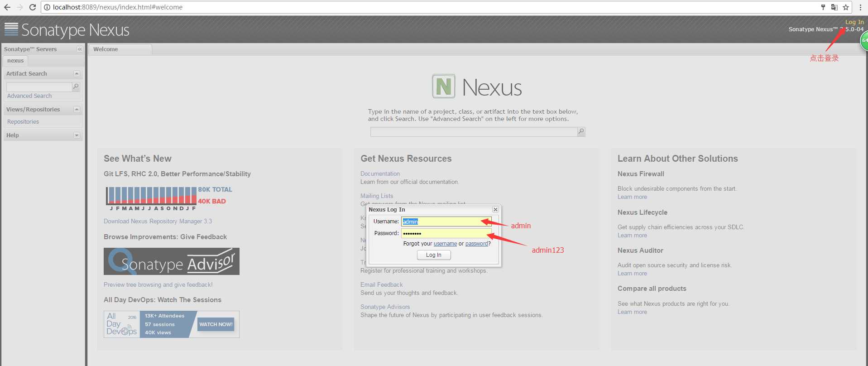Expand the Help panel

(x=77, y=135)
